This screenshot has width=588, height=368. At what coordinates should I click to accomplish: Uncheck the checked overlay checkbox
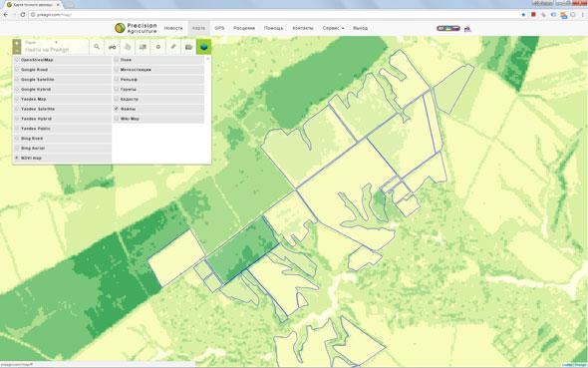point(117,109)
